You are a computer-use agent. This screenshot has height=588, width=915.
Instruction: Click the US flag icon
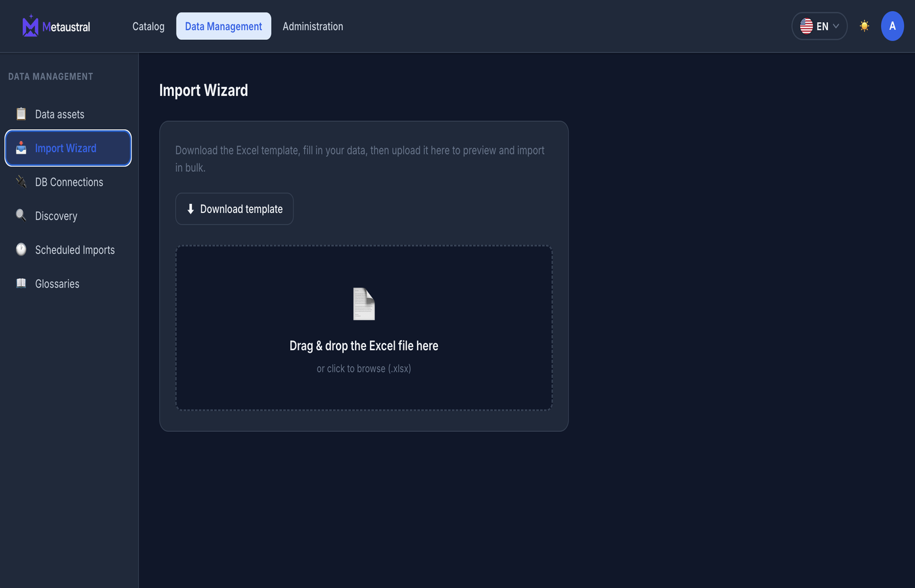[807, 26]
